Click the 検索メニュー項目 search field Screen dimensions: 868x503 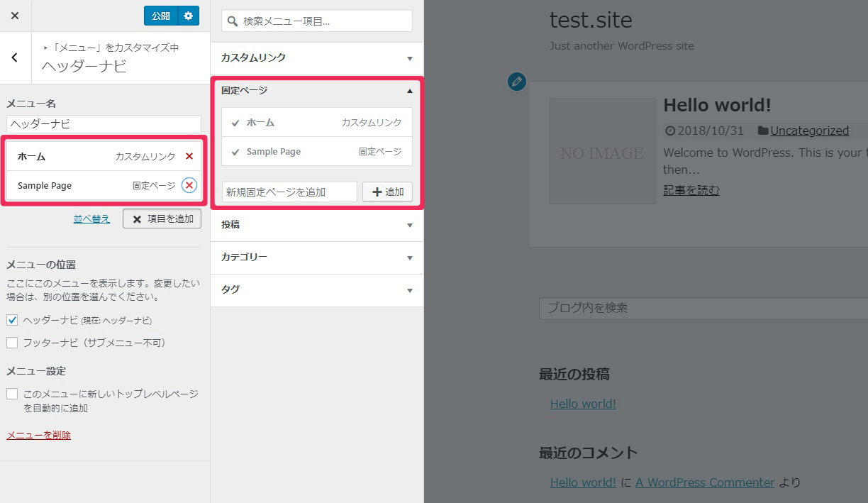pos(317,21)
